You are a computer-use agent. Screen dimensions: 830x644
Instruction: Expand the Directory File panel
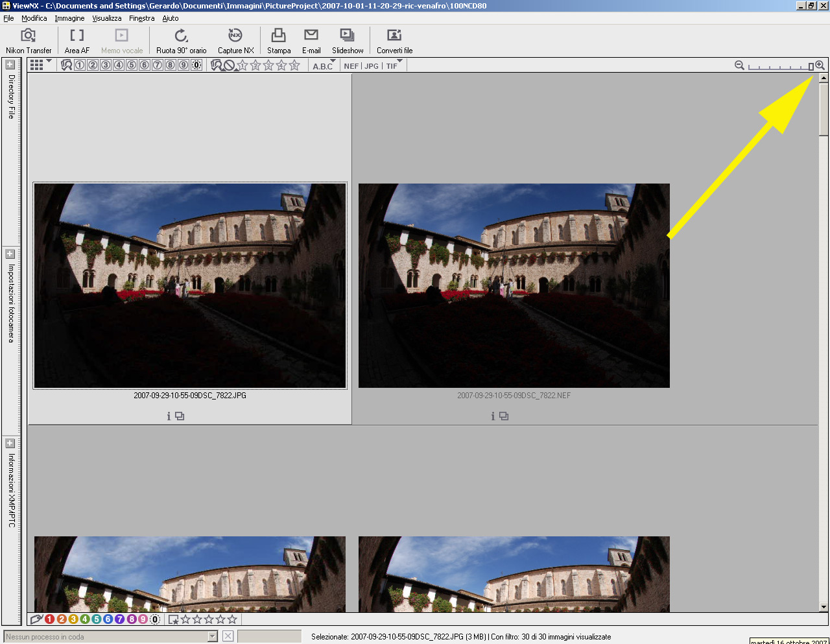[10, 64]
